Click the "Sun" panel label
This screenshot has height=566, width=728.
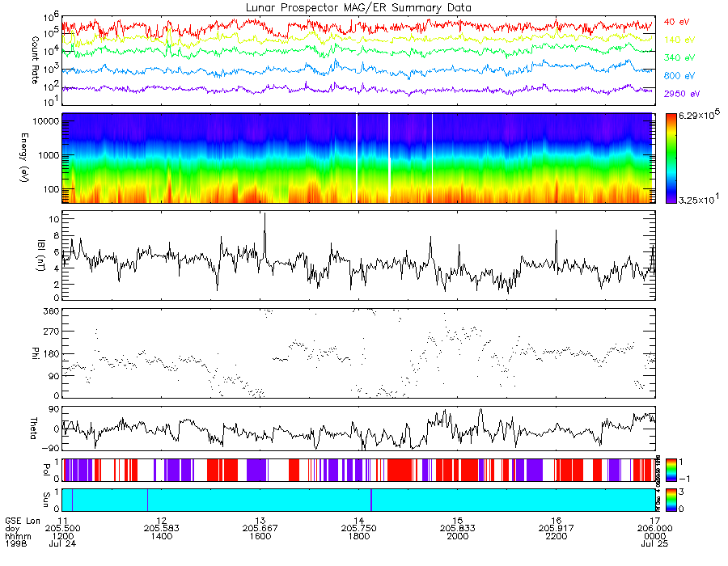pyautogui.click(x=46, y=499)
